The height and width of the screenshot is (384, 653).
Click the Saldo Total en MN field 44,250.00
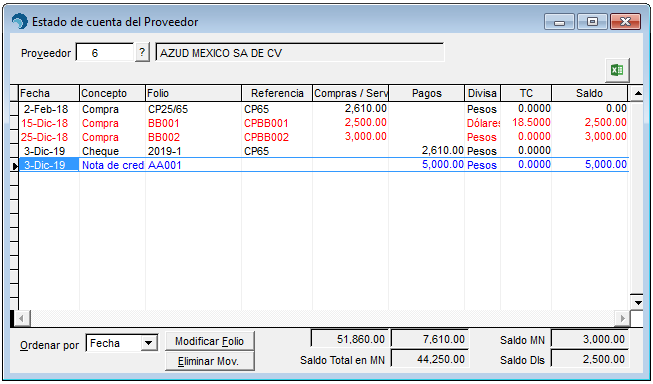point(430,359)
